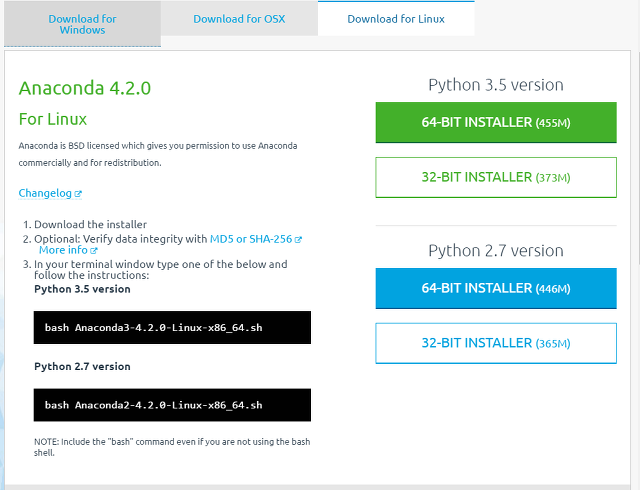Open the MD5 or SHA-256 link
Screen dimensions: 640x490
[251, 239]
